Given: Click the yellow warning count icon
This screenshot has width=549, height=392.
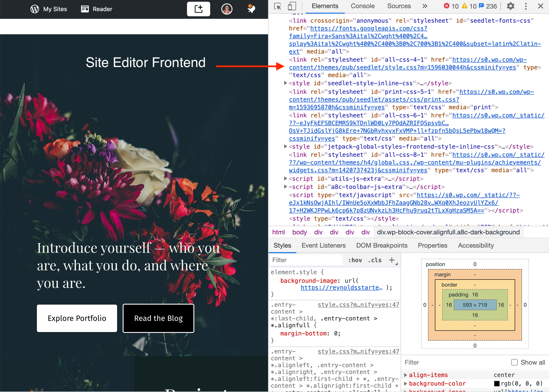Looking at the screenshot, I should tap(465, 6).
